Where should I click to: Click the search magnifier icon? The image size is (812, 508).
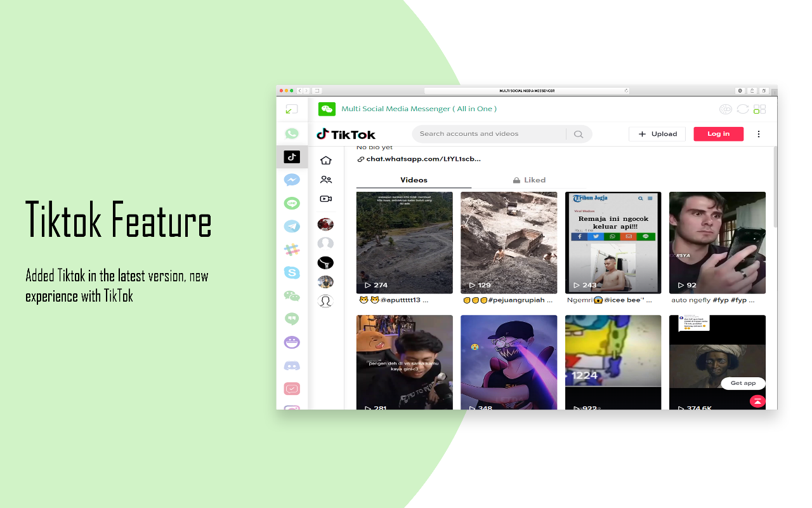(579, 134)
